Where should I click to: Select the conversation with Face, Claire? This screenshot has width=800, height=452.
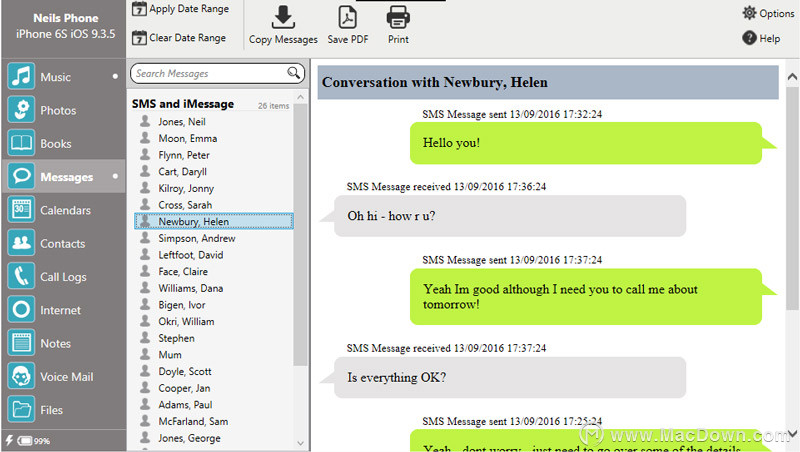(214, 271)
